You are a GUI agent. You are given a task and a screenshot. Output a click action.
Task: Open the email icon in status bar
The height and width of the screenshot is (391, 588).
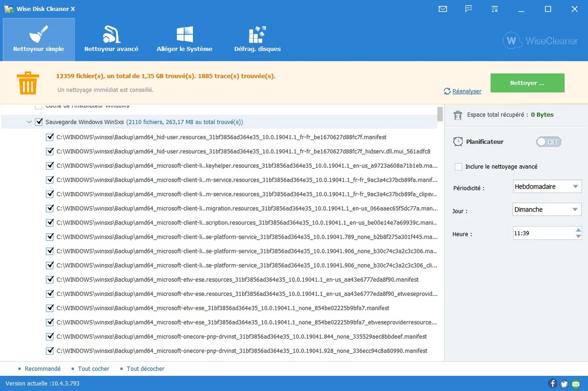point(575,384)
